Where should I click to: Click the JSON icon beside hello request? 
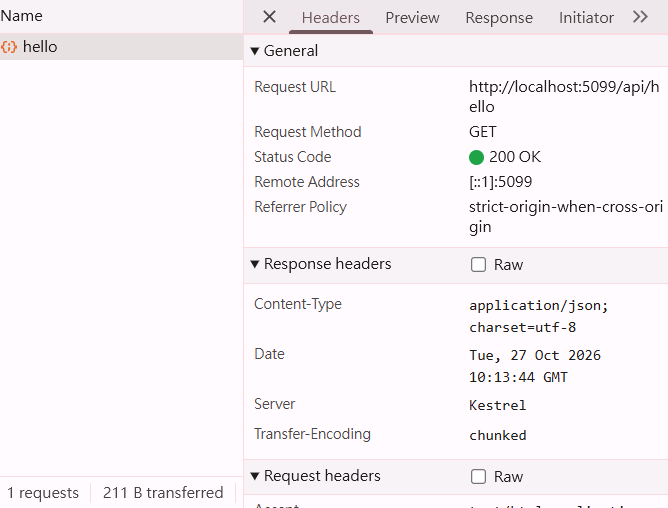[x=9, y=46]
